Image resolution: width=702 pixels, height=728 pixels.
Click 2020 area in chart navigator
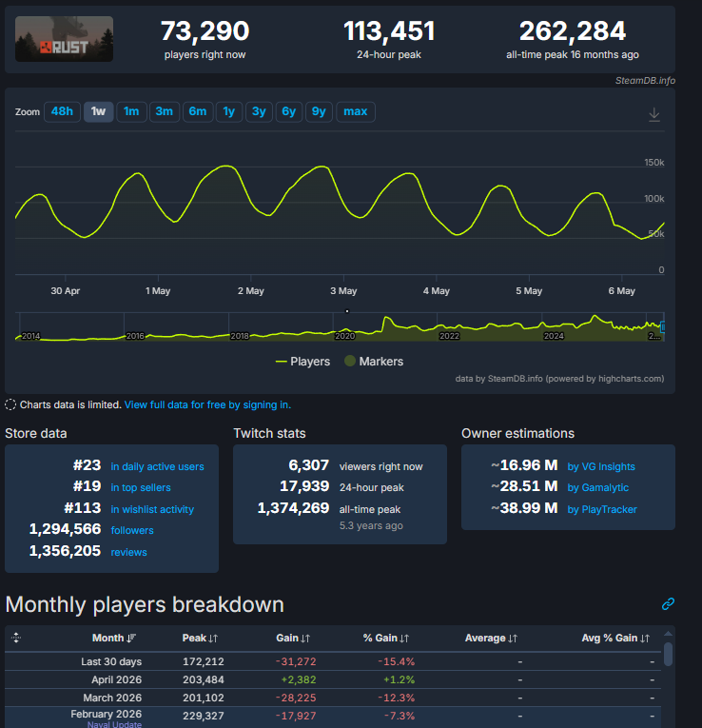(x=344, y=336)
